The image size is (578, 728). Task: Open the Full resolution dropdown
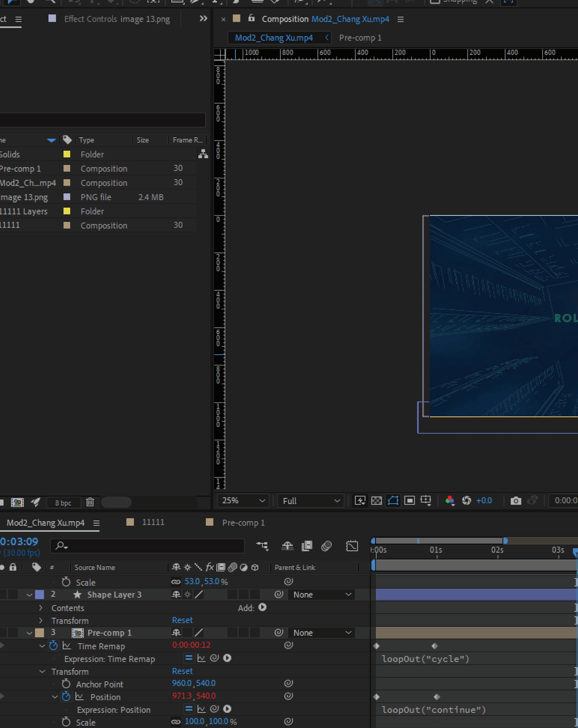[310, 501]
